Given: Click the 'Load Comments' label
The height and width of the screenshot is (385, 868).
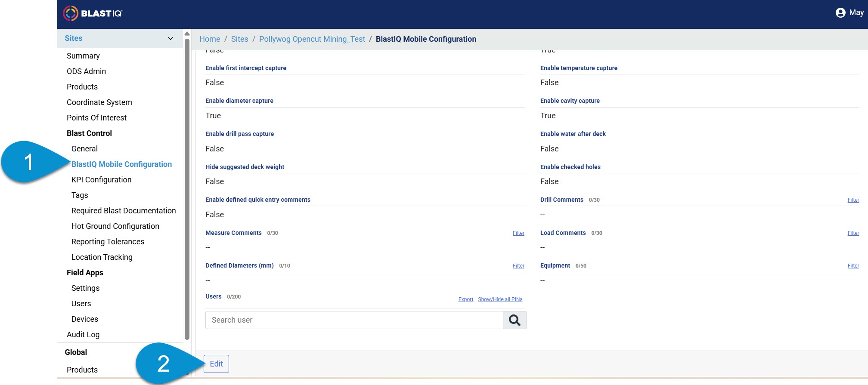Looking at the screenshot, I should click(563, 233).
